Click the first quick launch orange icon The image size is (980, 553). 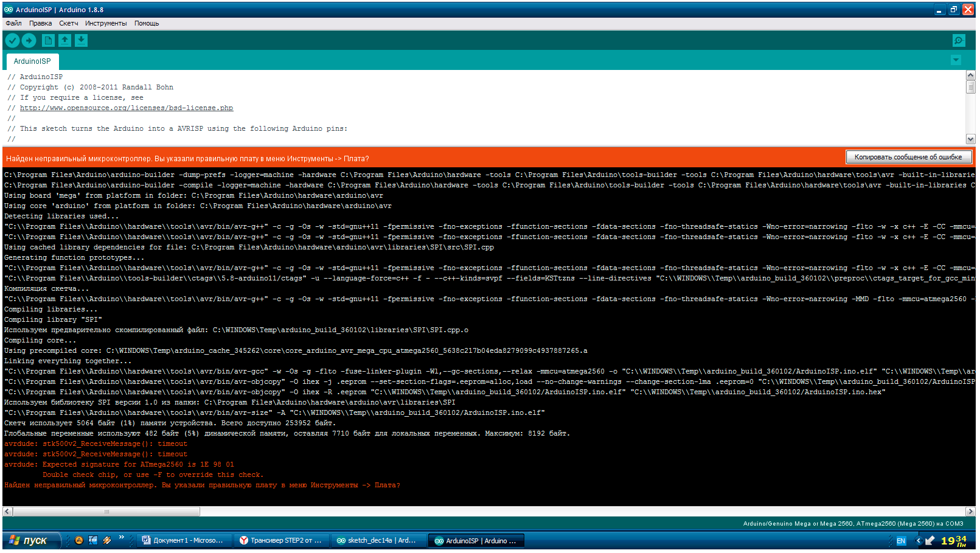point(79,540)
